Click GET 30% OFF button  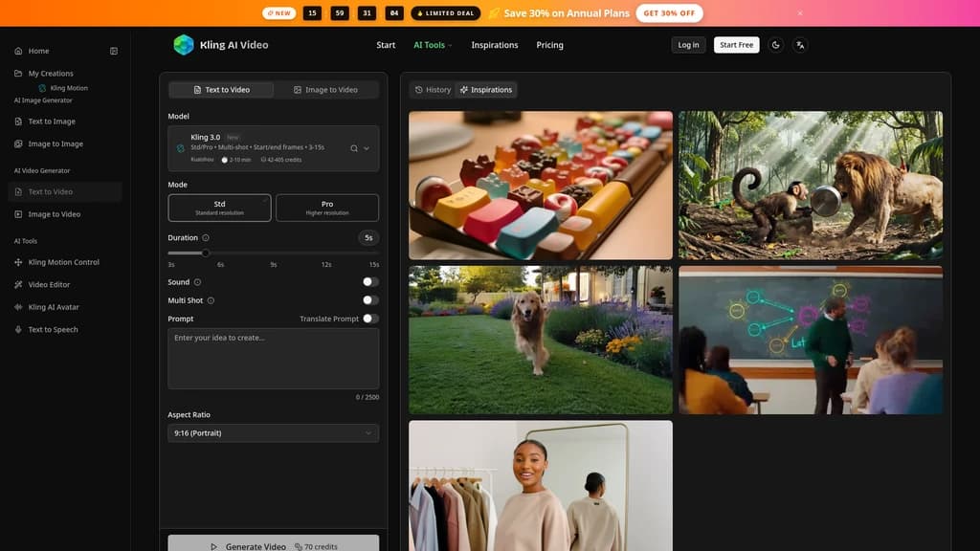click(x=669, y=13)
